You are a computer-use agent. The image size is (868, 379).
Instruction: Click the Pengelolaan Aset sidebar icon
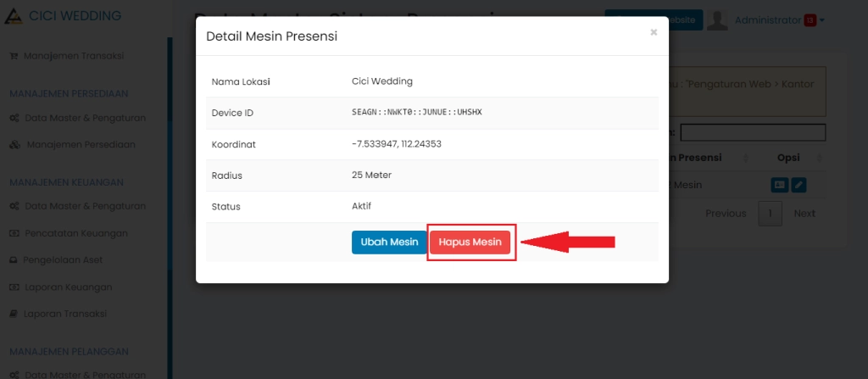tap(14, 260)
